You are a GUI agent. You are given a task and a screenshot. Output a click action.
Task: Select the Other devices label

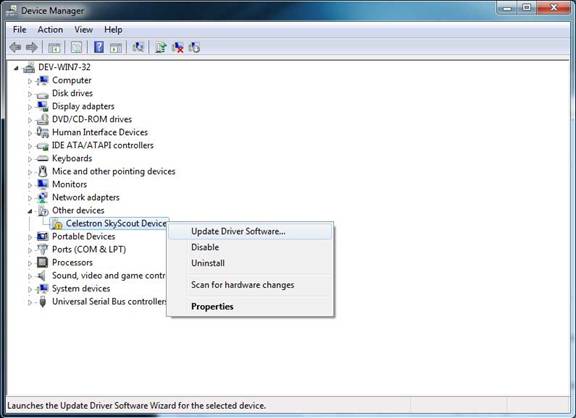[78, 210]
